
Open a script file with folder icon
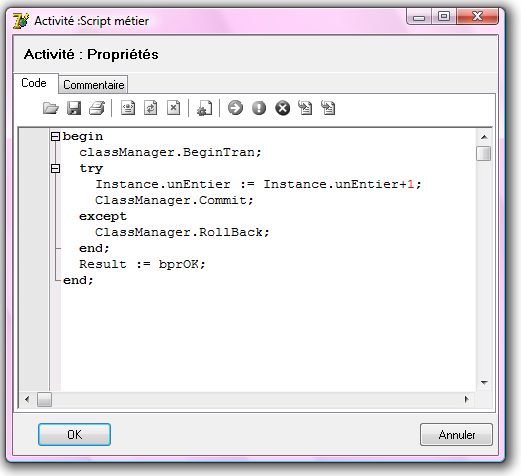51,108
